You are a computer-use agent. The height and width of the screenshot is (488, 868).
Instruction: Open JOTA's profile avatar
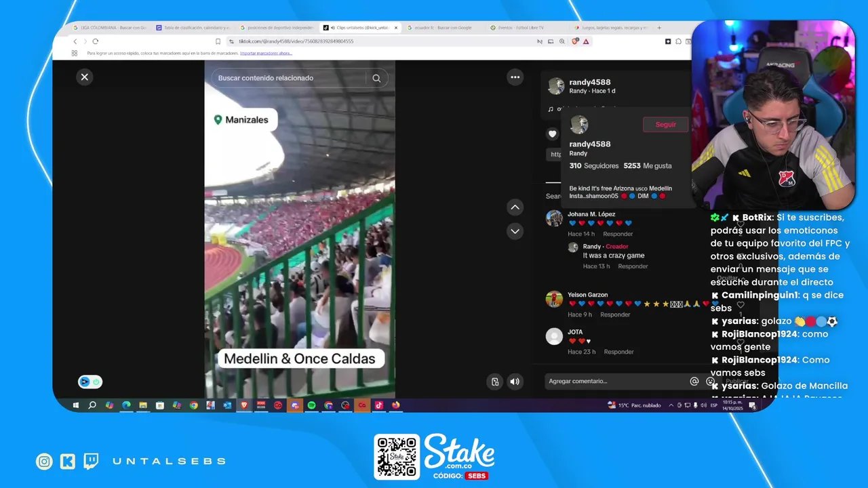pos(555,336)
